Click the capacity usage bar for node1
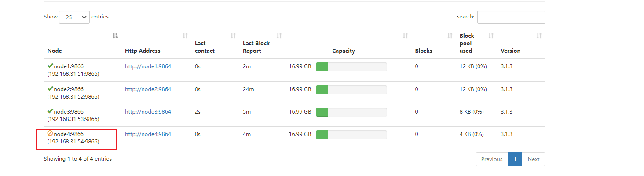The image size is (644, 176). 351,66
